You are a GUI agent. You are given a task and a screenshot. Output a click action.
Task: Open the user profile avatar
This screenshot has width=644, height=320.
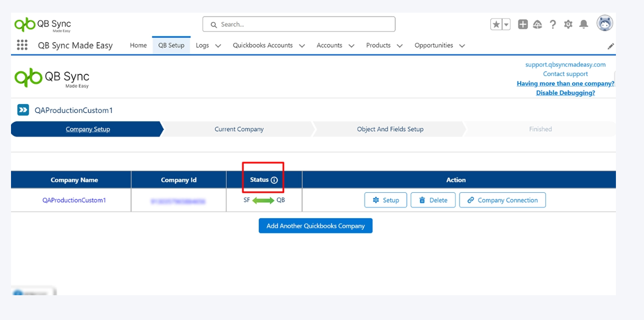605,24
